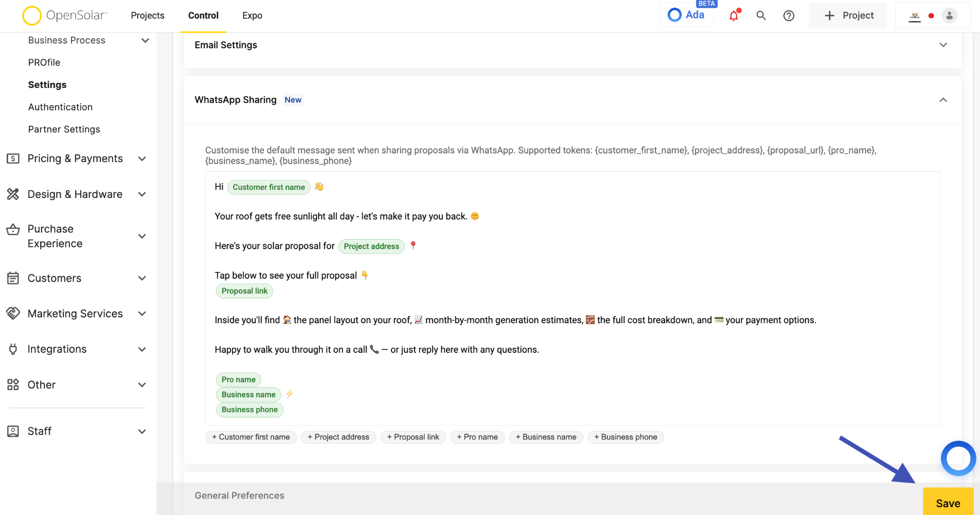Click the Purchase Experience basket icon
Viewport: 980px width, 515px height.
point(13,230)
